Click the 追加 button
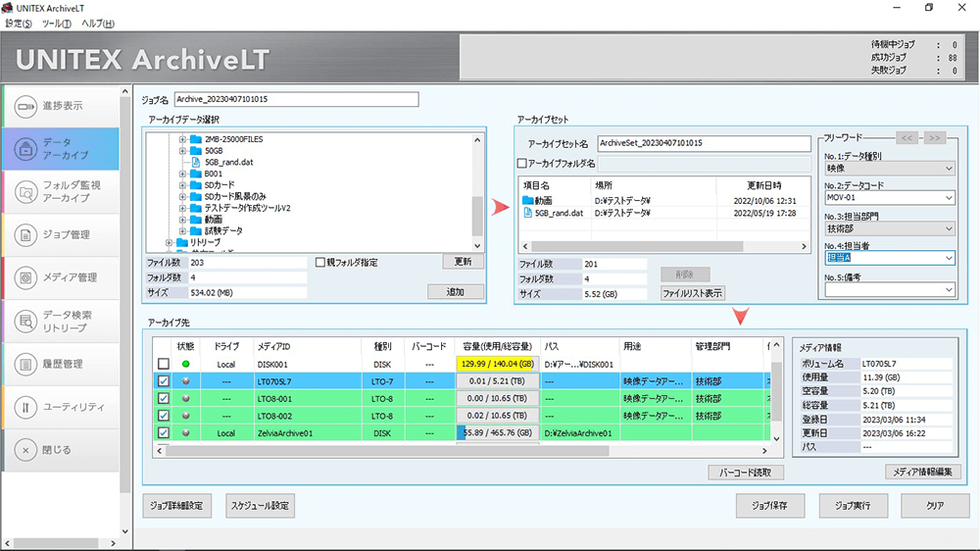This screenshot has height=551, width=980. tap(456, 291)
